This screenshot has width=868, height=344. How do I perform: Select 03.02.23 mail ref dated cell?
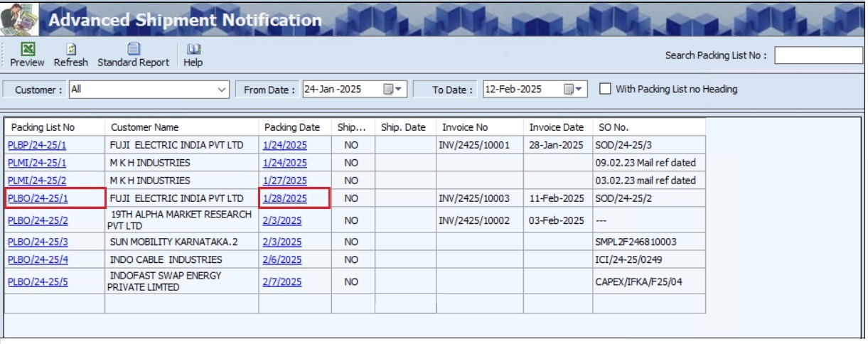(x=649, y=181)
